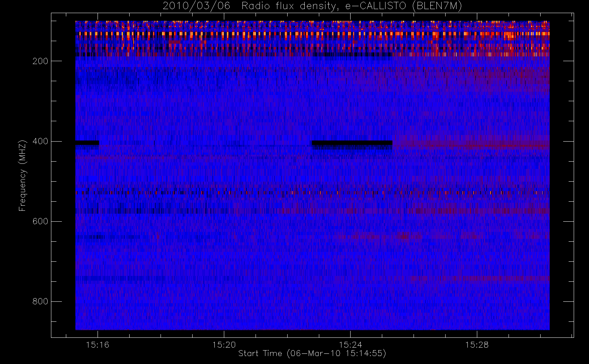
Task: Click the long black band near 400 MHz
Action: [352, 143]
